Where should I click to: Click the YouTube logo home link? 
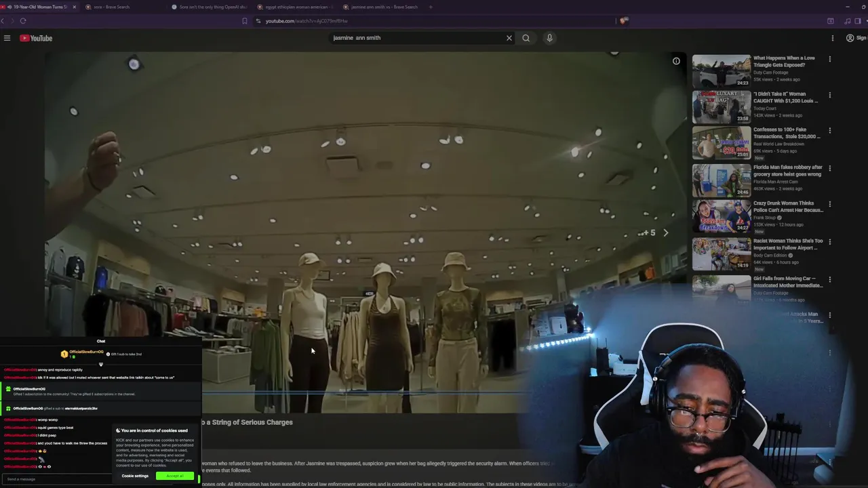pyautogui.click(x=36, y=38)
